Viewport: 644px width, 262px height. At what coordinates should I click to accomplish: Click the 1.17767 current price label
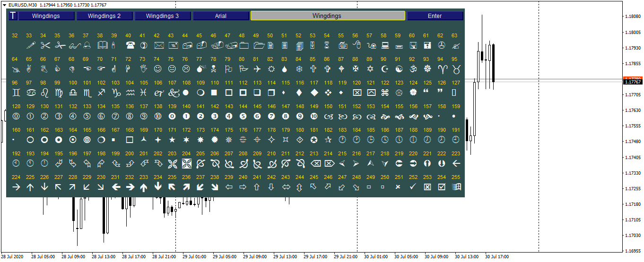point(633,82)
